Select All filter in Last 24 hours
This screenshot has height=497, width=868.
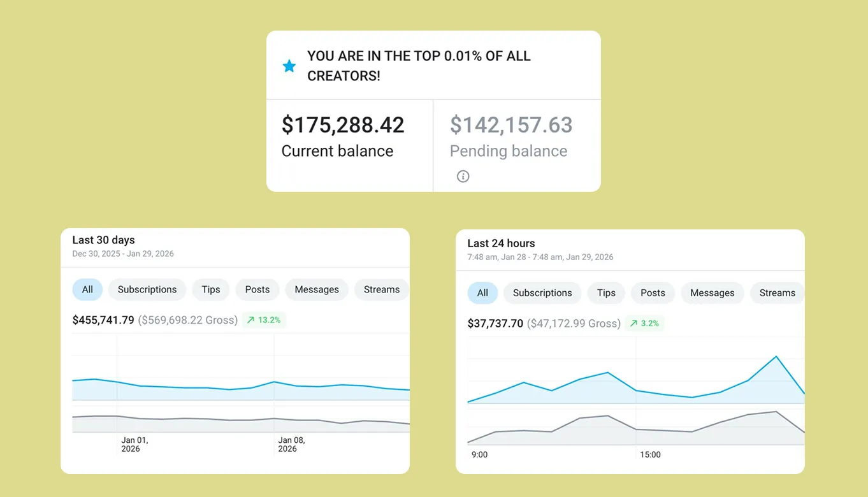coord(482,293)
